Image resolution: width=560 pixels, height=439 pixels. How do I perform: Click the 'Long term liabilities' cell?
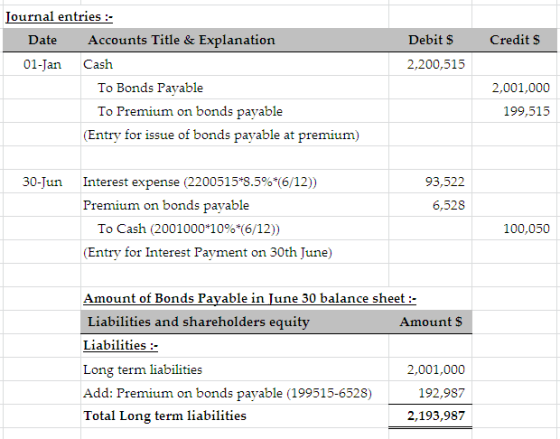142,369
